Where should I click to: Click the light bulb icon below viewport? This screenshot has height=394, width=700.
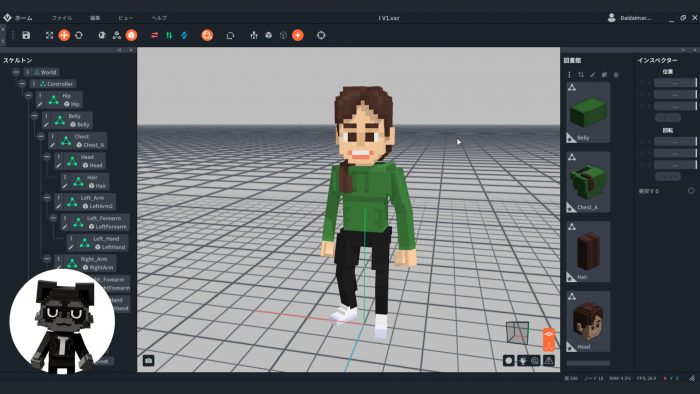[x=522, y=361]
